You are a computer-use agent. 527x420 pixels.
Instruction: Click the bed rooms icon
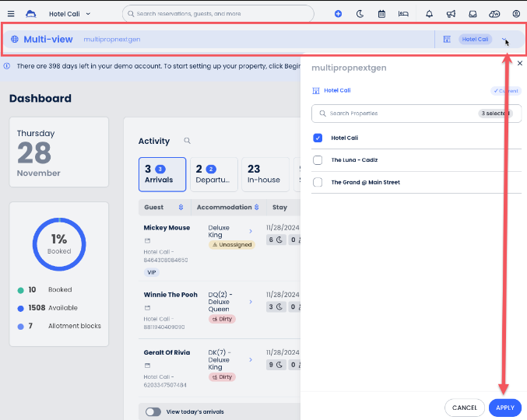[x=403, y=14]
